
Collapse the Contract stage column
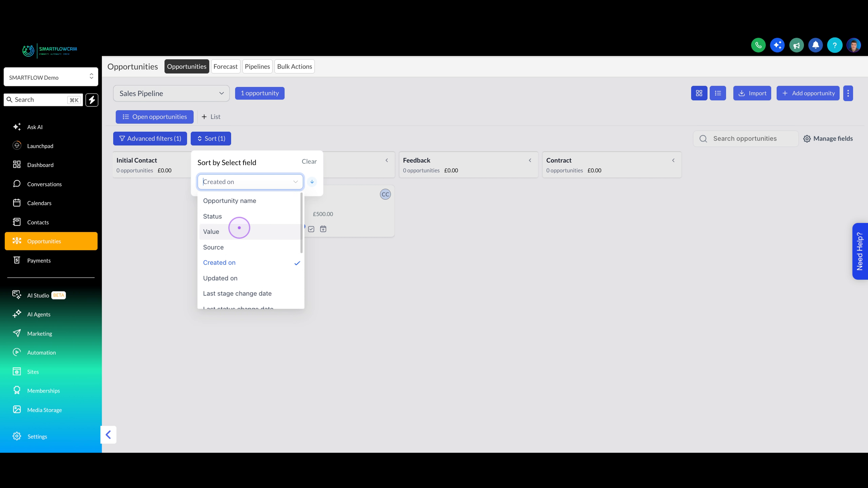pyautogui.click(x=673, y=160)
